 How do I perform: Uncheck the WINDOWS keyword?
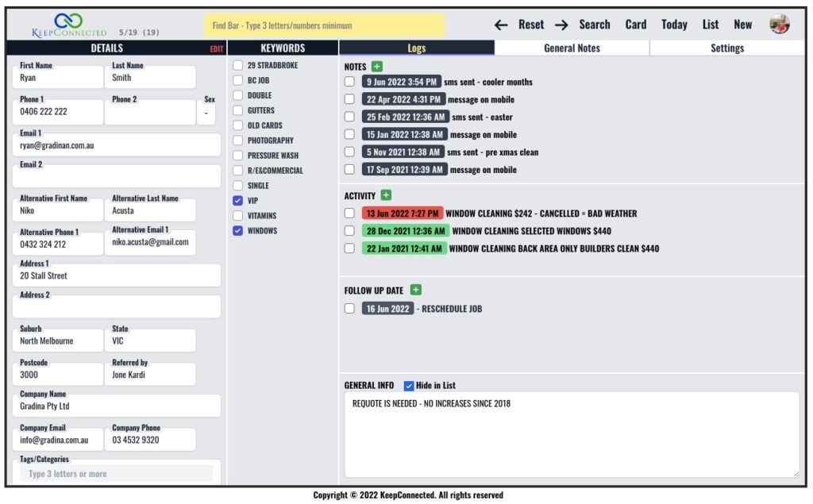pos(239,230)
